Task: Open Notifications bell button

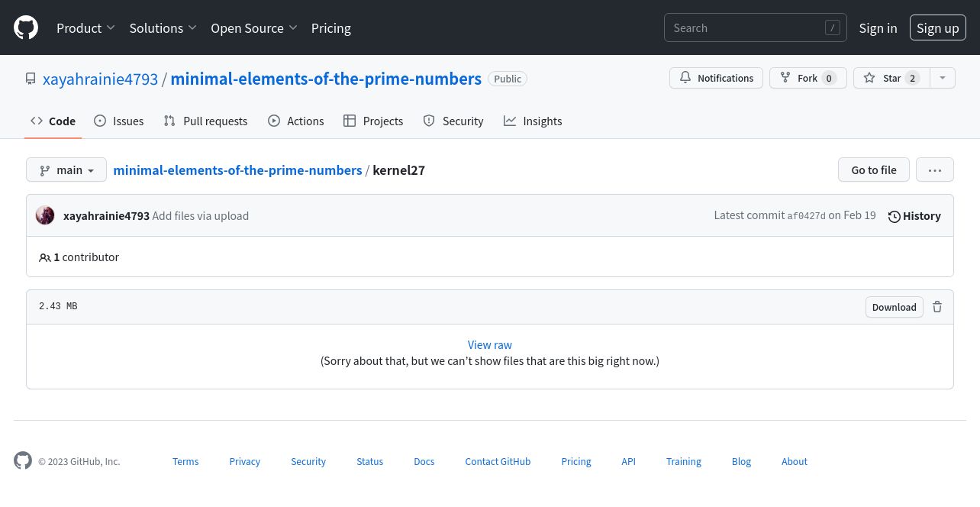Action: [x=716, y=78]
